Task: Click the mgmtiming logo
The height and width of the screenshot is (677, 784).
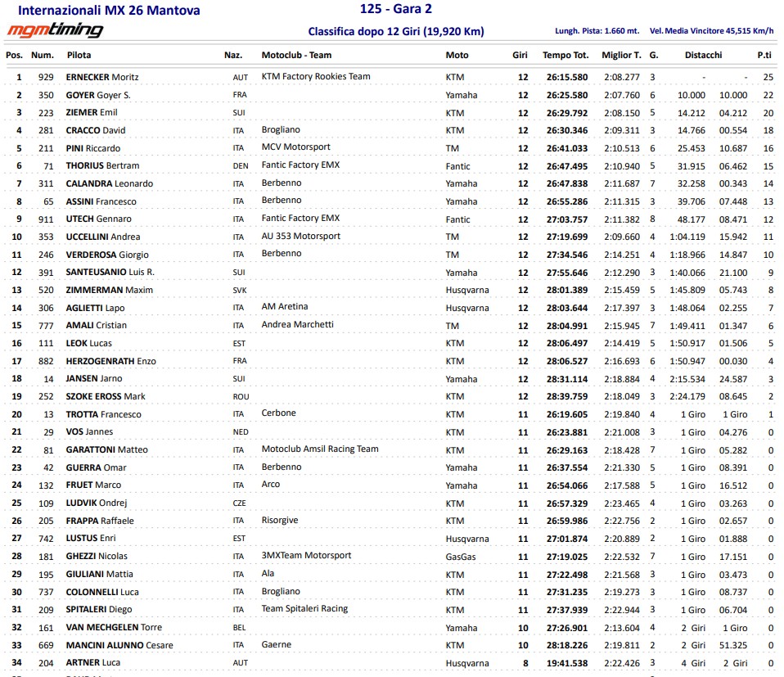Action: pos(55,31)
